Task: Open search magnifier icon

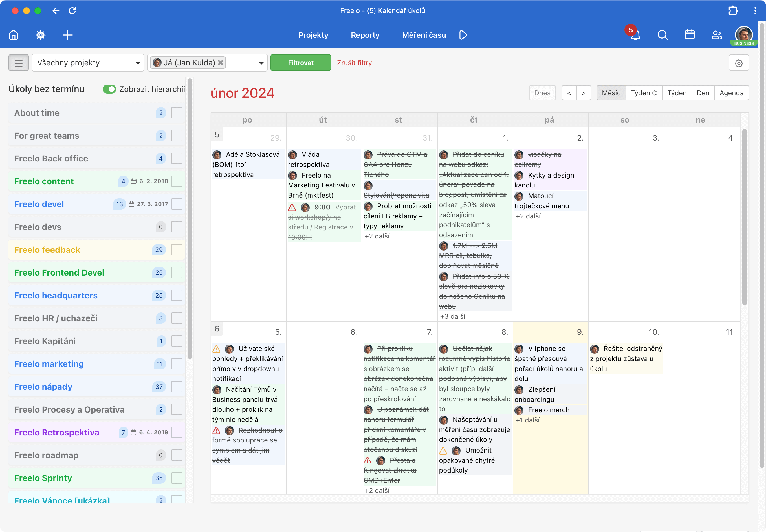Action: [662, 35]
